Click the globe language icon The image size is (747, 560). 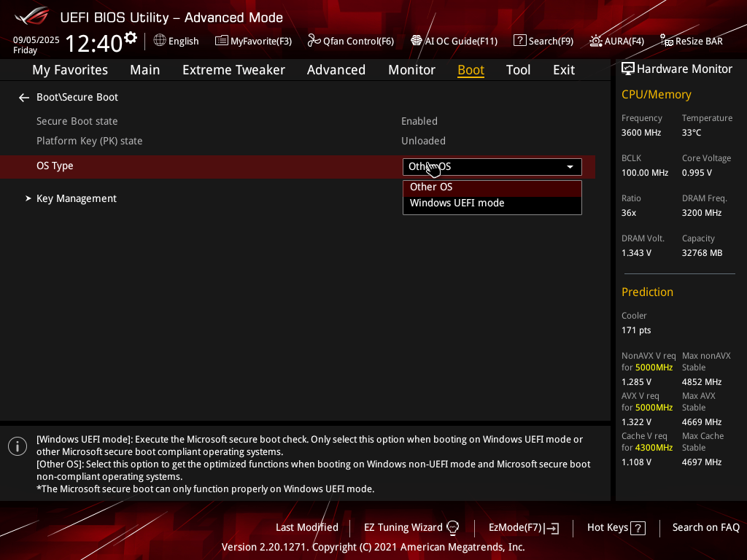(x=160, y=41)
